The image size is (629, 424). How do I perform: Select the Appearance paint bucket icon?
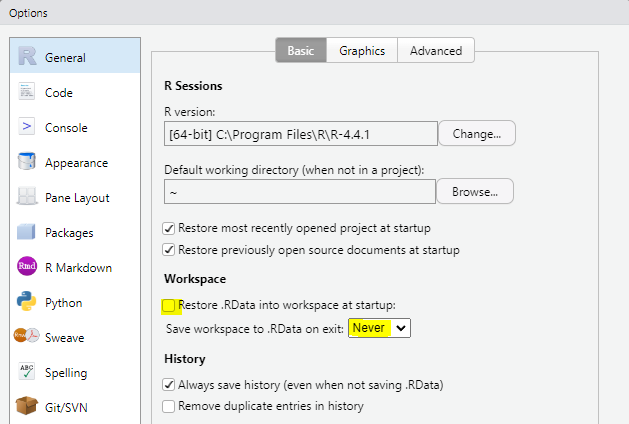pyautogui.click(x=27, y=162)
